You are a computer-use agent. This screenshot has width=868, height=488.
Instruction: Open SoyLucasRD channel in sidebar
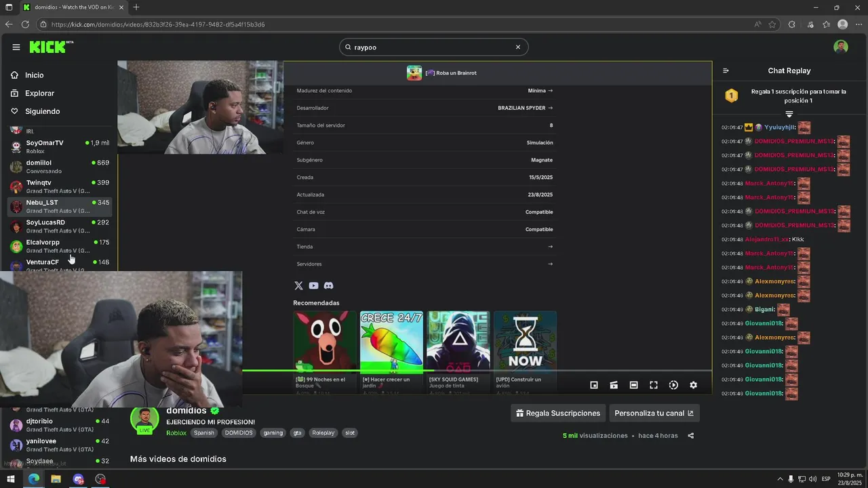[60, 226]
